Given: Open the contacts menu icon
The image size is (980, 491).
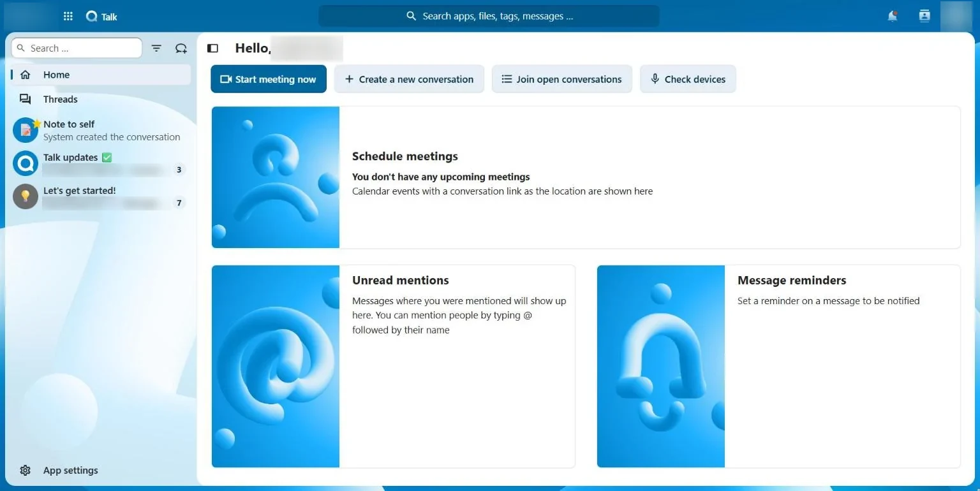Looking at the screenshot, I should coord(924,17).
